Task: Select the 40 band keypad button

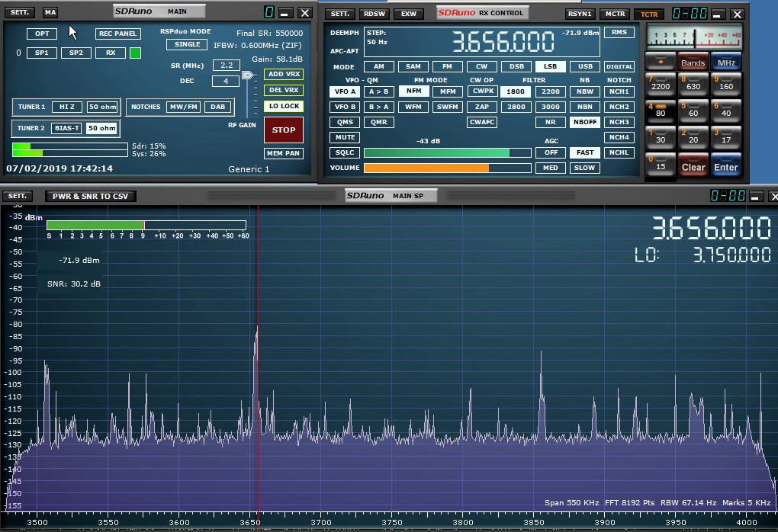Action: coord(726,110)
